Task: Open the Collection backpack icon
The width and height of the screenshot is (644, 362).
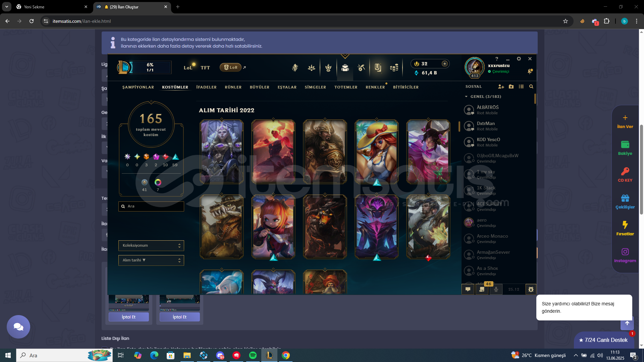Action: tap(345, 68)
